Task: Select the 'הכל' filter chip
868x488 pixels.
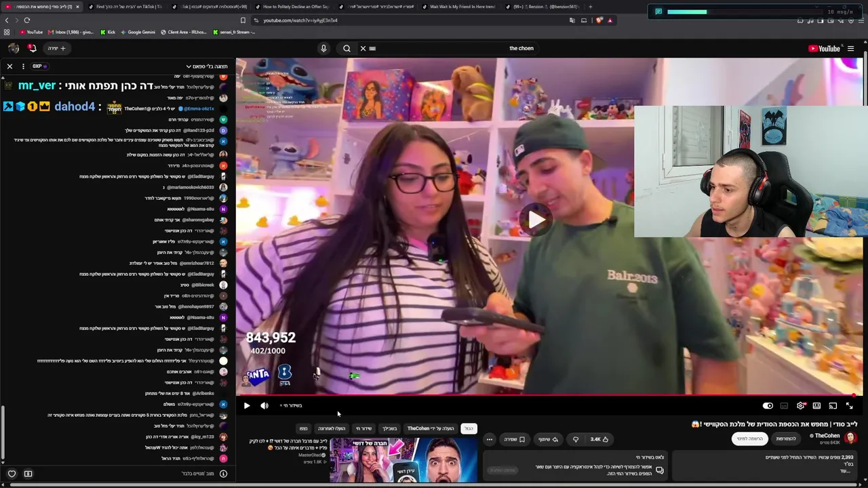Action: point(469,428)
